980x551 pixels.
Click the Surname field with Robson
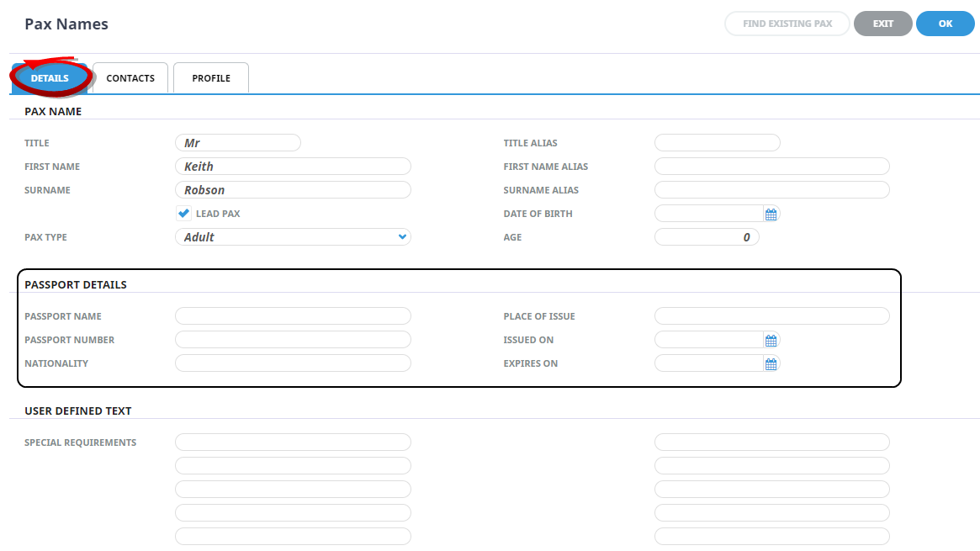pyautogui.click(x=293, y=190)
